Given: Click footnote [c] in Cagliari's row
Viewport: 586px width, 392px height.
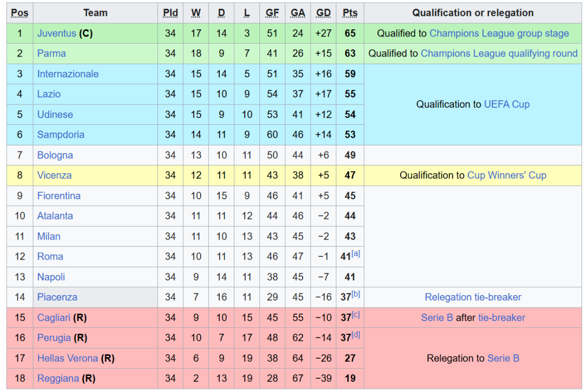Looking at the screenshot, I should 356,315.
